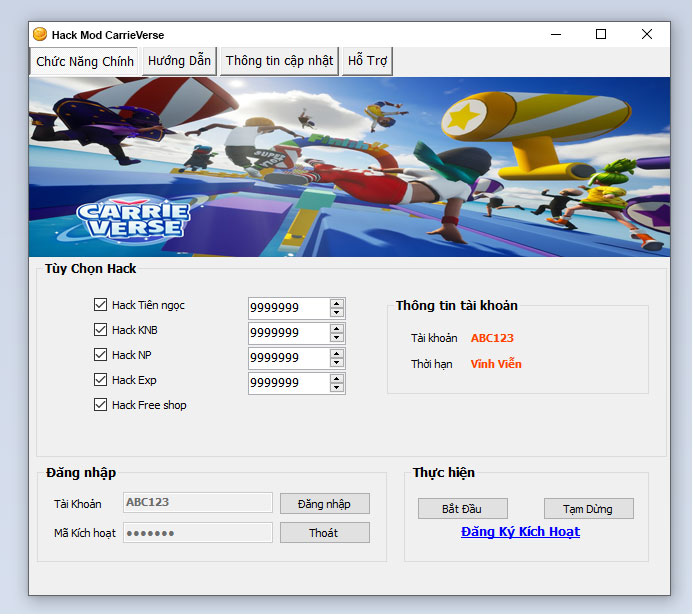Decrease Hack Tiên ngọc value with down arrow
Screen dimensions: 693x616
(337, 313)
